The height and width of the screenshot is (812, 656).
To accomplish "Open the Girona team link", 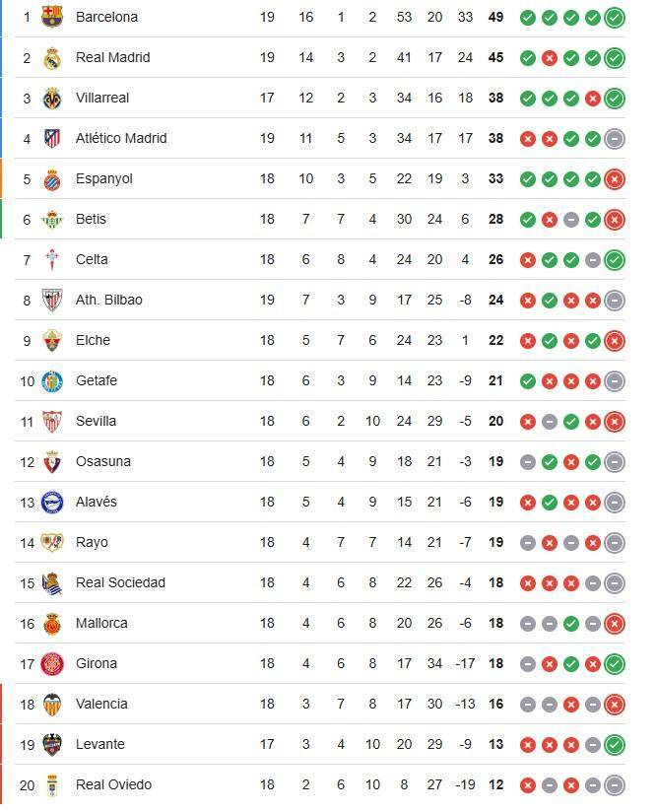I will click(x=96, y=663).
